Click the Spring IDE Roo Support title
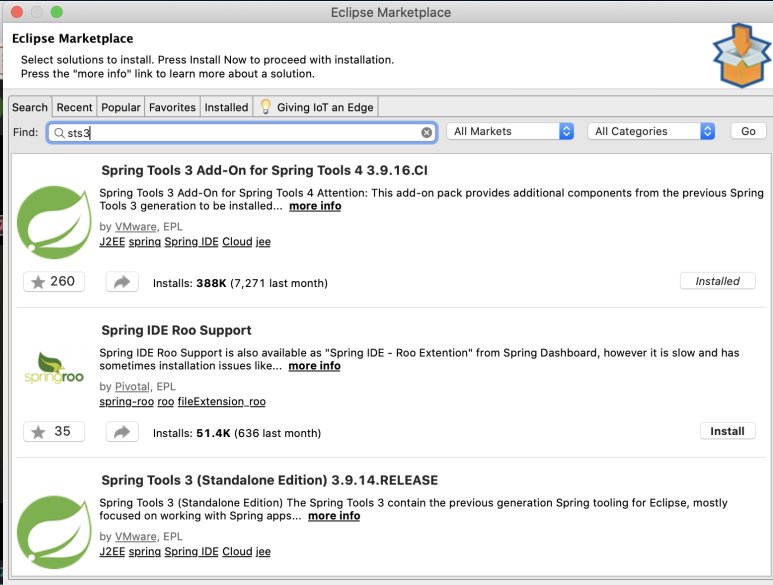773x585 pixels. 176,330
